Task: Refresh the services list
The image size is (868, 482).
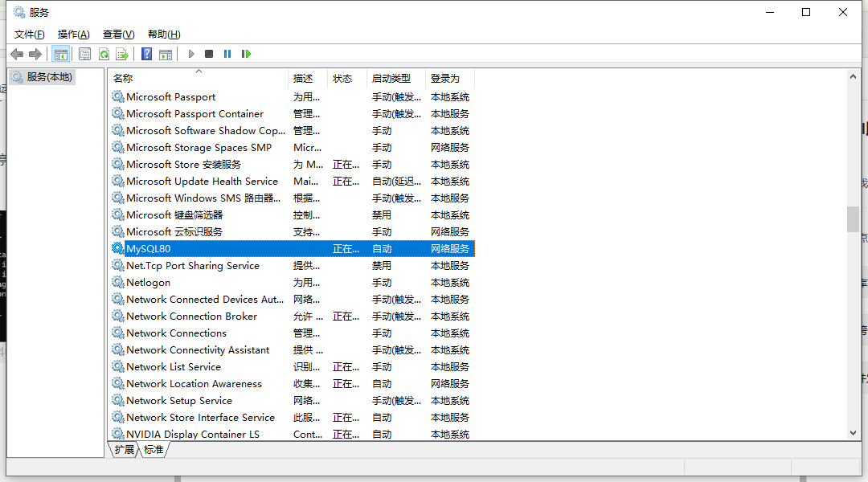Action: (x=104, y=55)
